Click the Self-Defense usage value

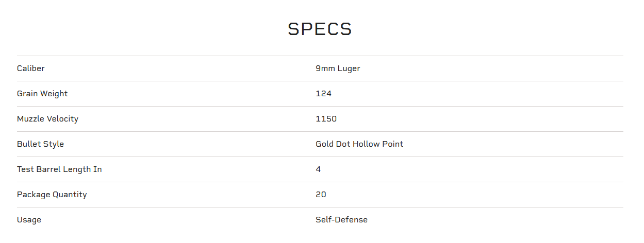341,220
